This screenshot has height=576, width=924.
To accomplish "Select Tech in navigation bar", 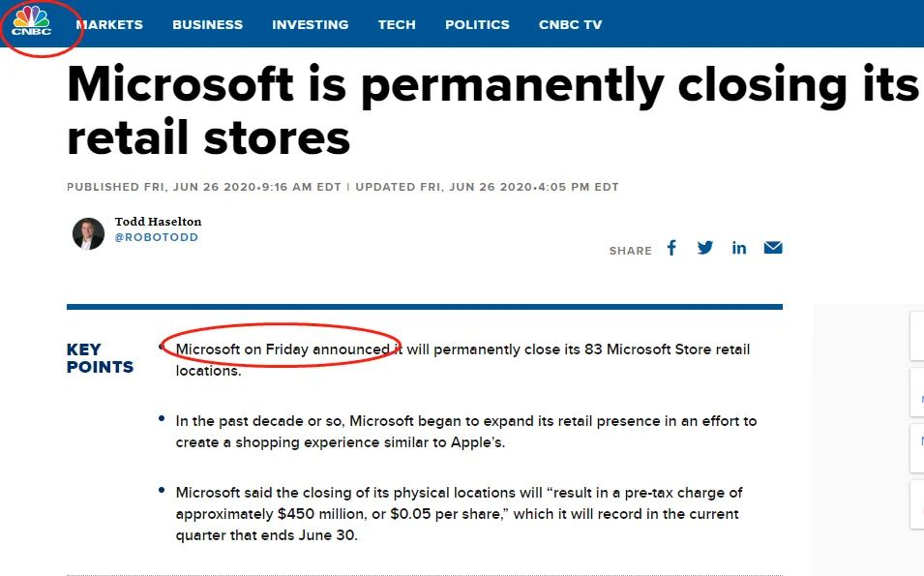I will point(397,24).
